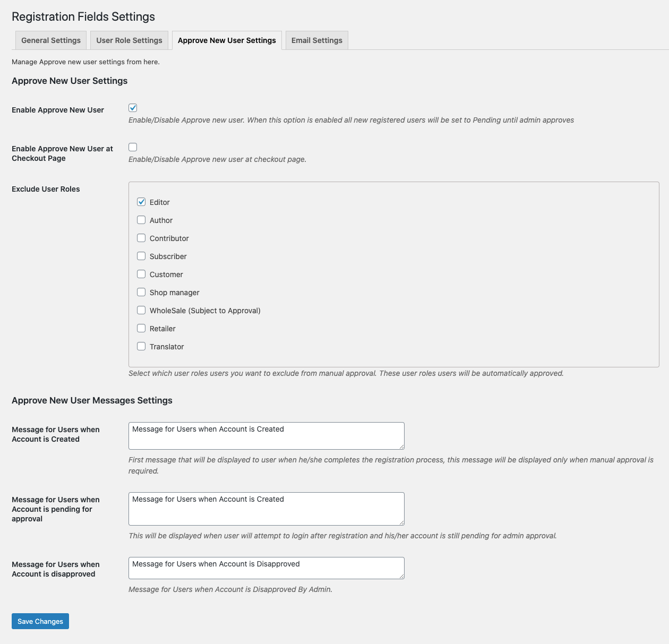This screenshot has height=644, width=669.
Task: Select the Contributor exclusion checkbox
Action: tap(141, 238)
